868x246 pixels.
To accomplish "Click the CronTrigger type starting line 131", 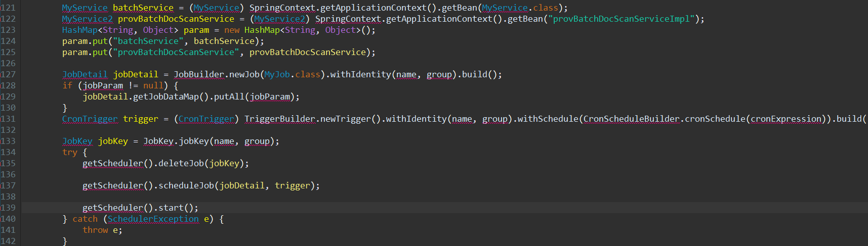I will pos(90,119).
